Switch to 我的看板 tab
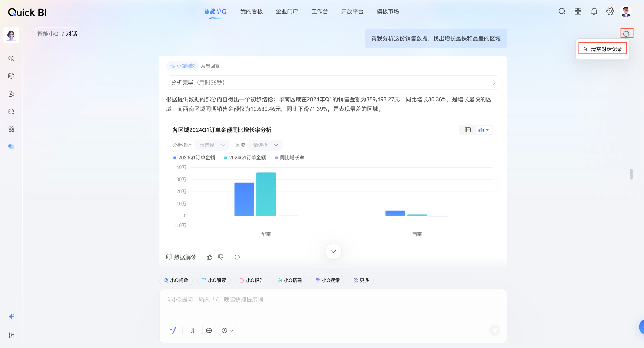The width and height of the screenshot is (644, 348). coord(251,11)
